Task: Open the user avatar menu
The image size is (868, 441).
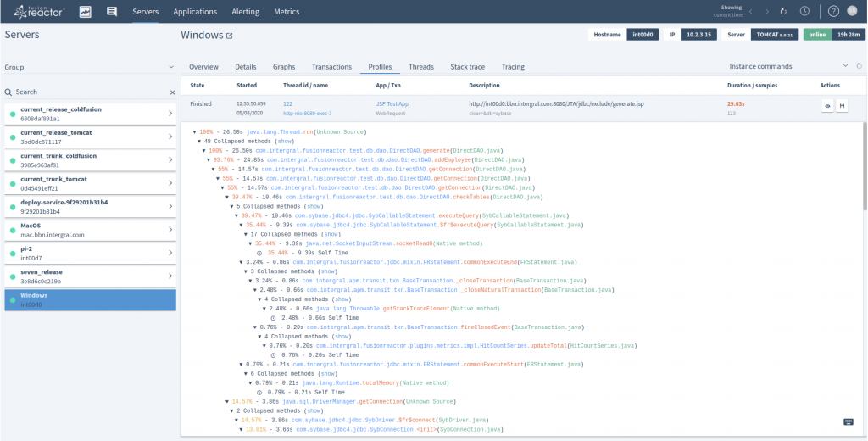Action: [x=854, y=11]
